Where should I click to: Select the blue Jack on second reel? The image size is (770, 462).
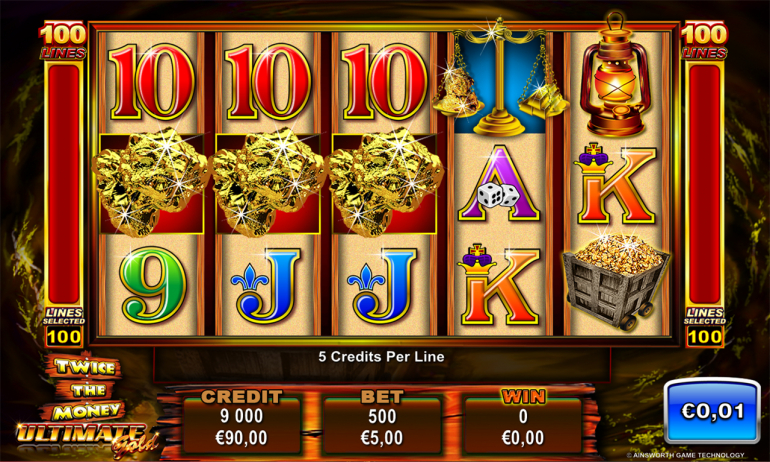266,285
